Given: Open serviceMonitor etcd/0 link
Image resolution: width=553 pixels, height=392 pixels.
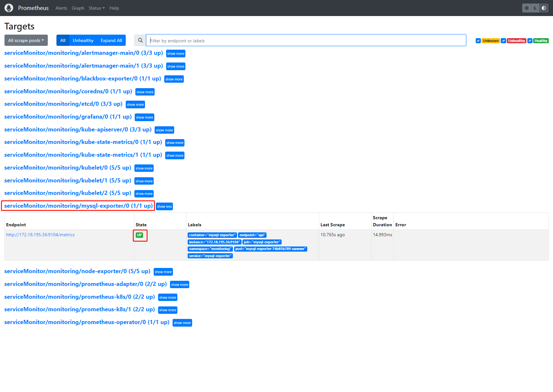Looking at the screenshot, I should (63, 104).
